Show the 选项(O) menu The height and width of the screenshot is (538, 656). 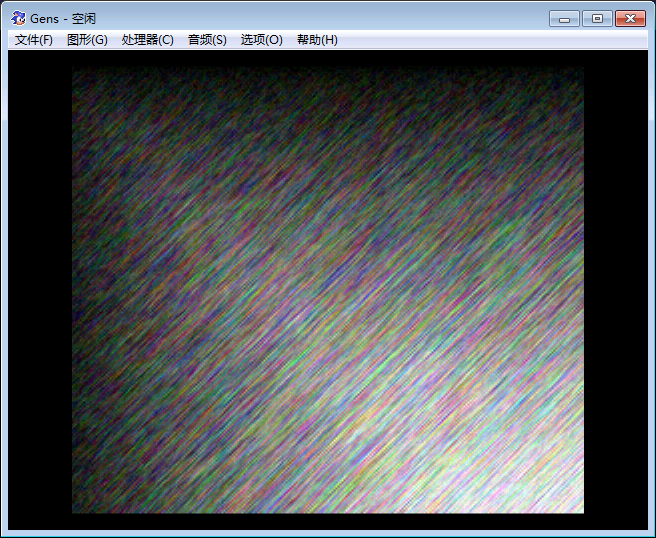click(261, 40)
